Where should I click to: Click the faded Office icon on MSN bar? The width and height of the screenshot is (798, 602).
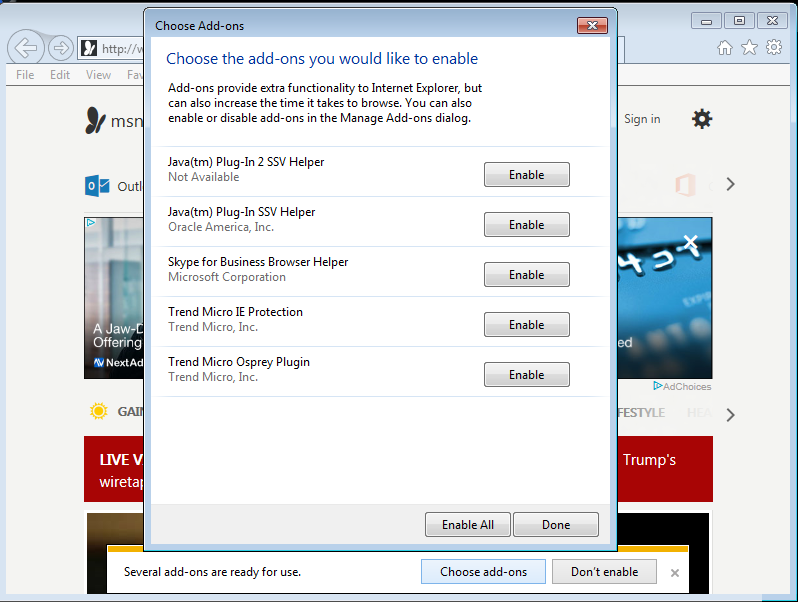tap(685, 184)
